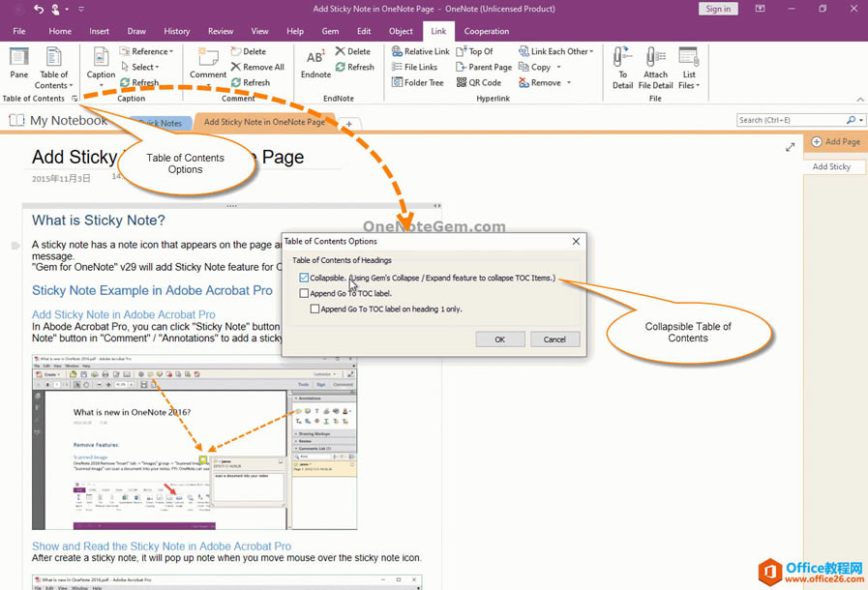Open the File menu
The height and width of the screenshot is (590, 868).
pyautogui.click(x=18, y=31)
